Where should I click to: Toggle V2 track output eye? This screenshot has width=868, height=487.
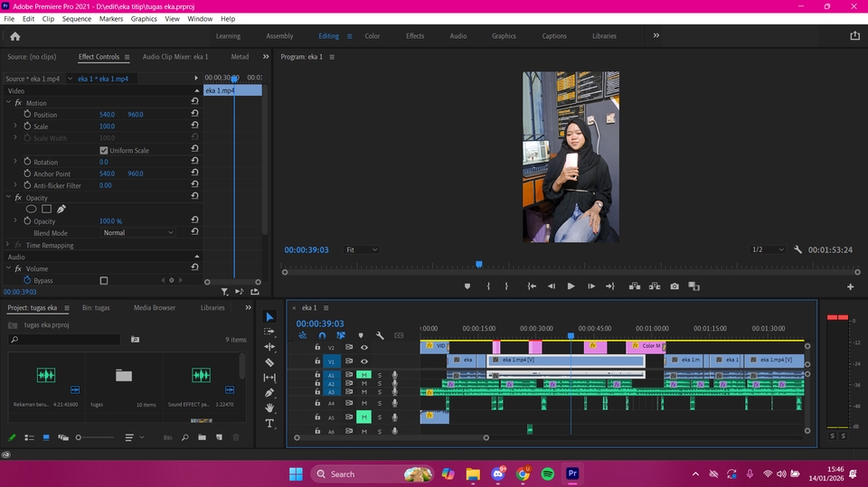364,348
